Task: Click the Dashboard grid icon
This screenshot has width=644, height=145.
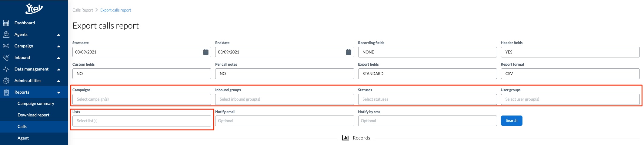Action: point(6,23)
